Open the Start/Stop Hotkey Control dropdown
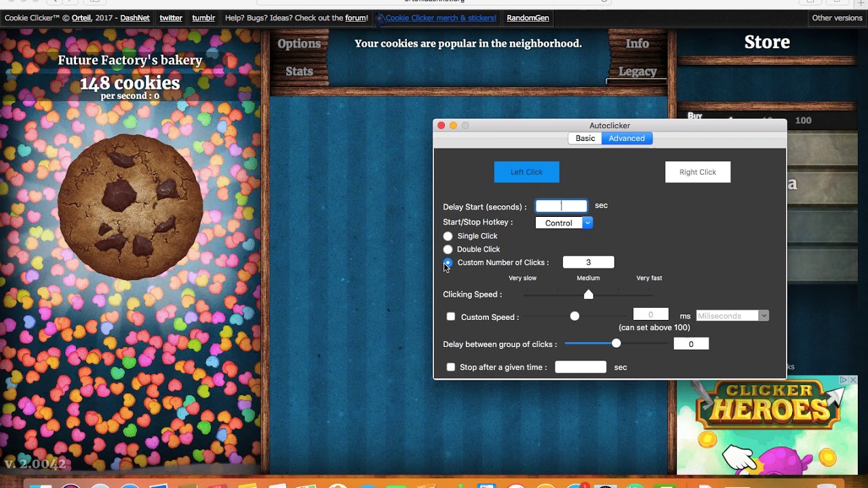The width and height of the screenshot is (868, 488). click(x=564, y=223)
